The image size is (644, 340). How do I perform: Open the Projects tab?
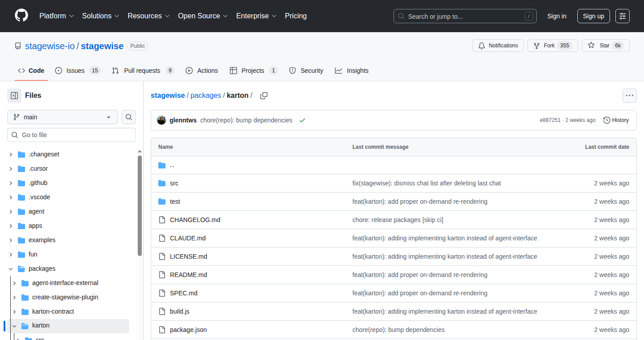[254, 71]
